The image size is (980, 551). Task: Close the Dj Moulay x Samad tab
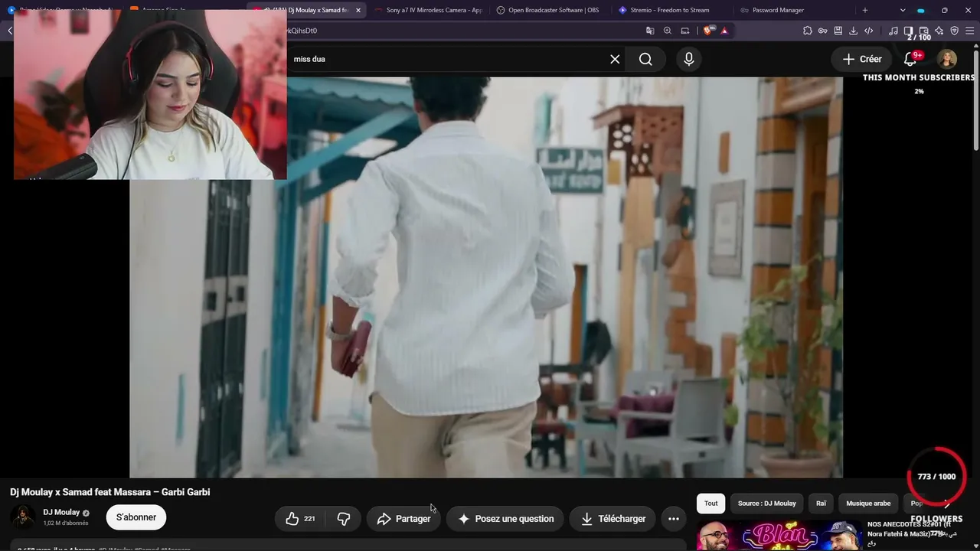[x=358, y=10]
